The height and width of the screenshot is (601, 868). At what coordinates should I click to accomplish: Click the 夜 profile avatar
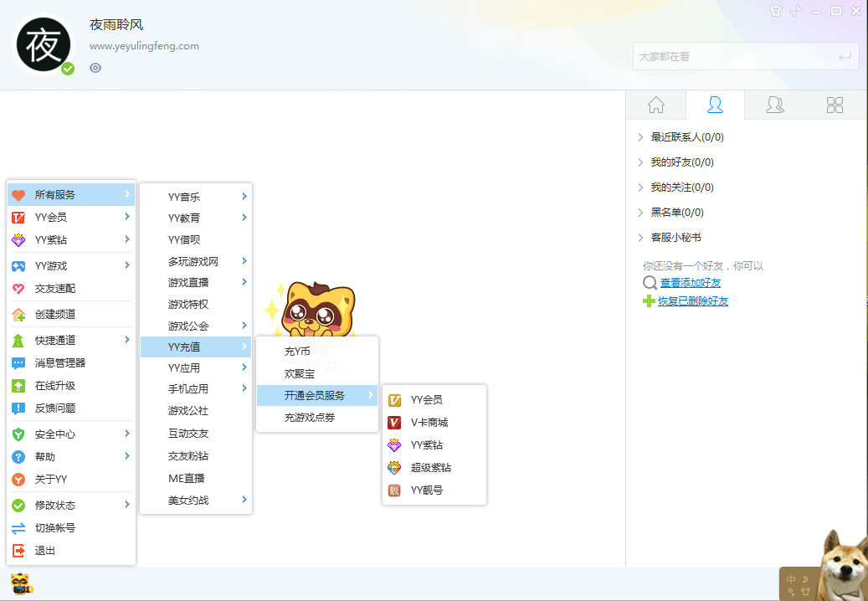point(44,45)
